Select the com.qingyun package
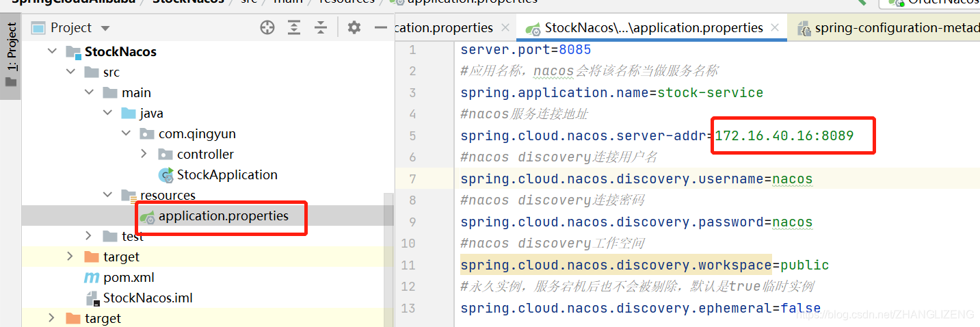 (x=197, y=134)
